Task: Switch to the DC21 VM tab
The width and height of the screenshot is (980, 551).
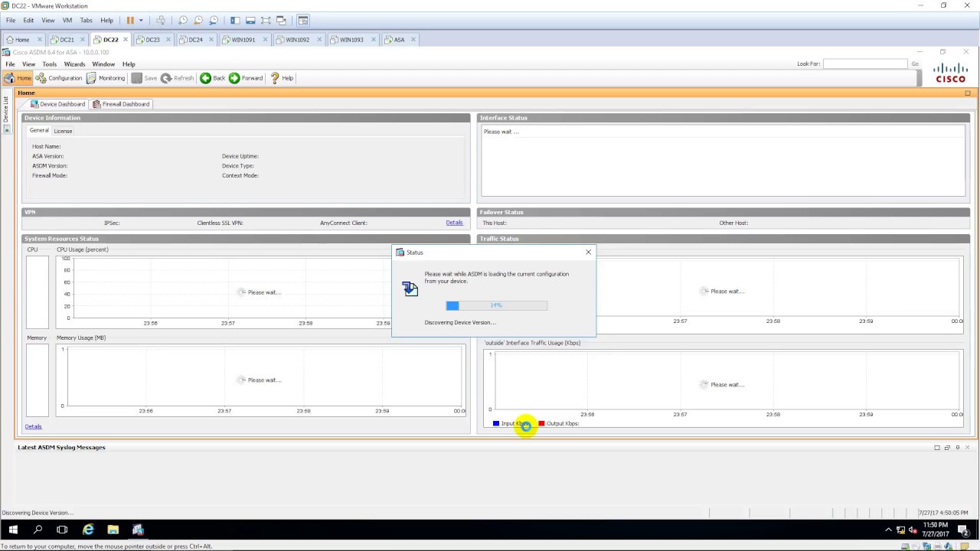Action: tap(67, 40)
